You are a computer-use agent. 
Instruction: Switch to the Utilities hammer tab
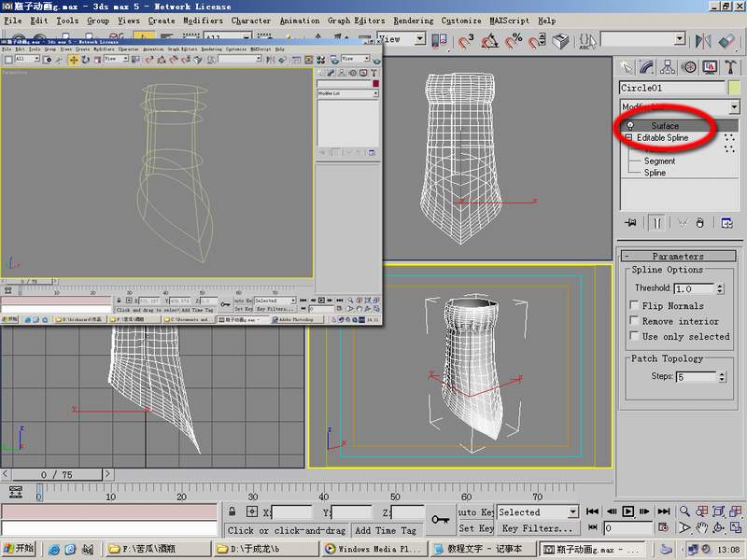point(730,66)
